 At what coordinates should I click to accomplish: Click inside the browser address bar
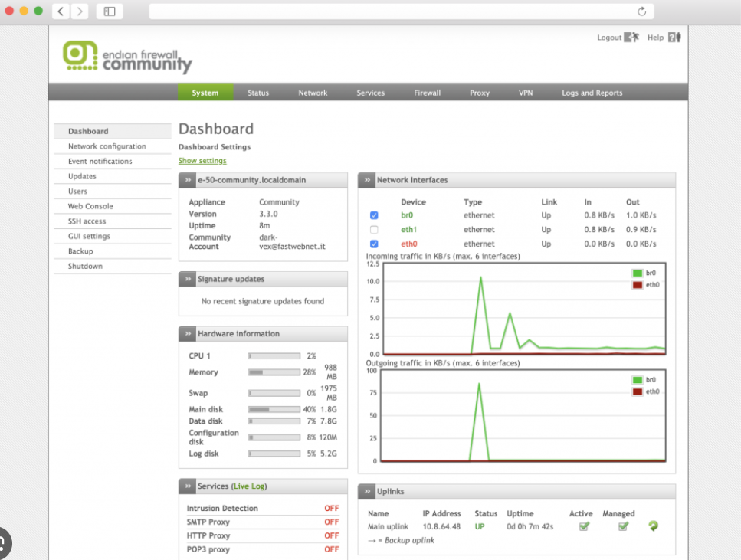click(383, 11)
